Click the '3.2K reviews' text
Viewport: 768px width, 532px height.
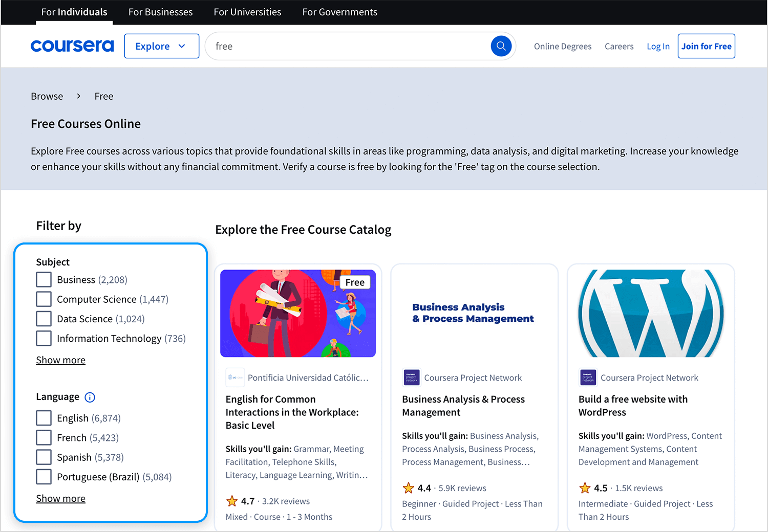pos(286,501)
